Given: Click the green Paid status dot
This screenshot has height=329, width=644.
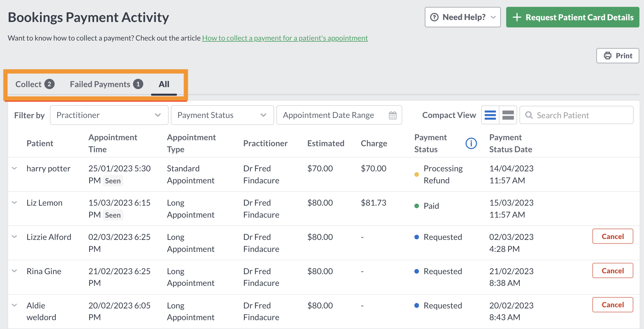Looking at the screenshot, I should [416, 206].
